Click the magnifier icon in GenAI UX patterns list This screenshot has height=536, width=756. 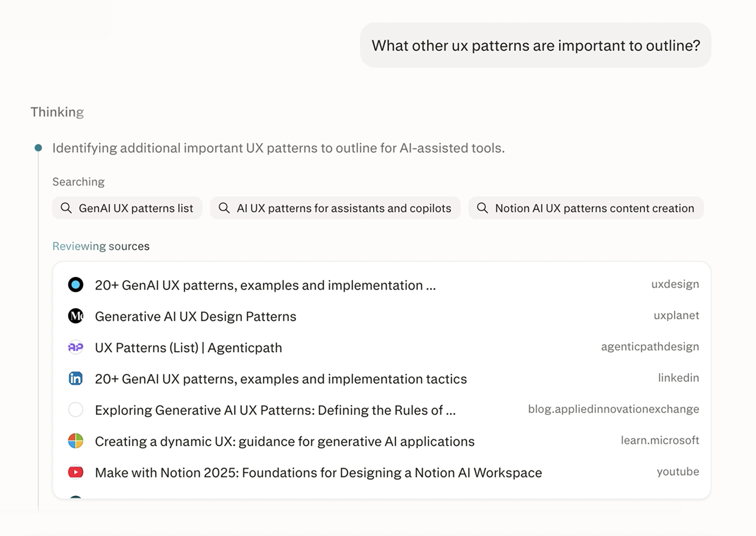(x=66, y=208)
